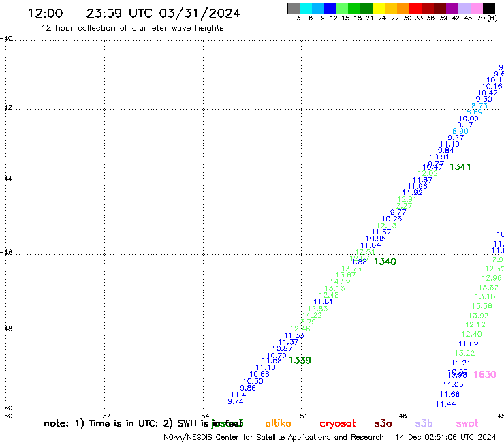
Task: Click the wave height value 9.74
Action: 235,401
